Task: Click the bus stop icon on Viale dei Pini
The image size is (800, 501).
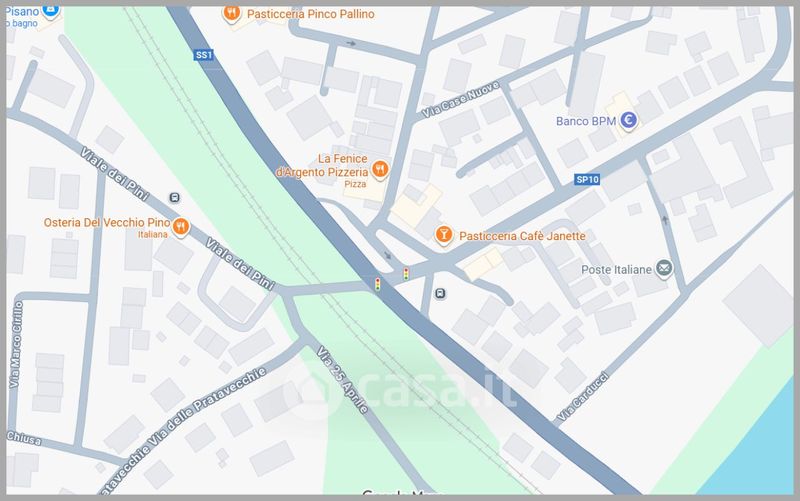Action: pos(174,197)
